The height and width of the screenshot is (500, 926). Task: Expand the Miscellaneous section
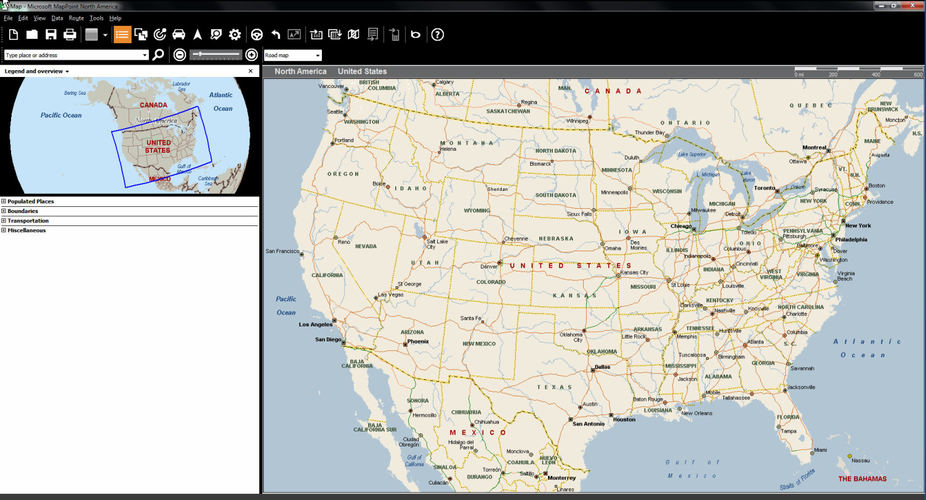4,230
